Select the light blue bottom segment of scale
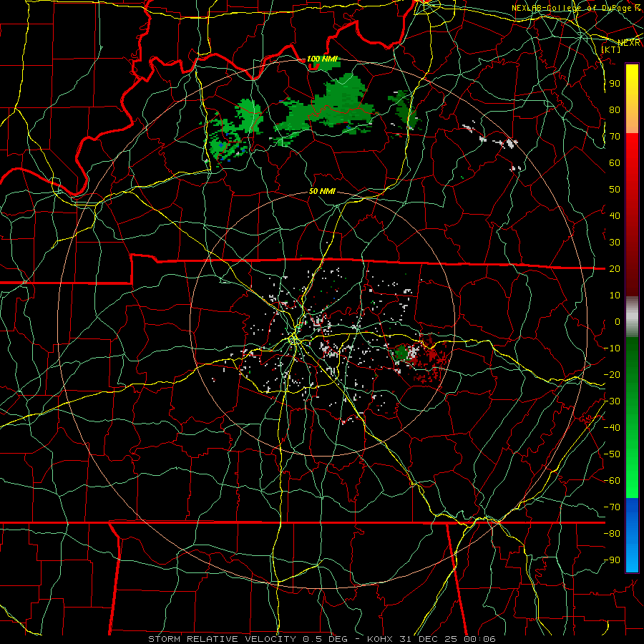Screen dimensions: 644x644 point(632,559)
